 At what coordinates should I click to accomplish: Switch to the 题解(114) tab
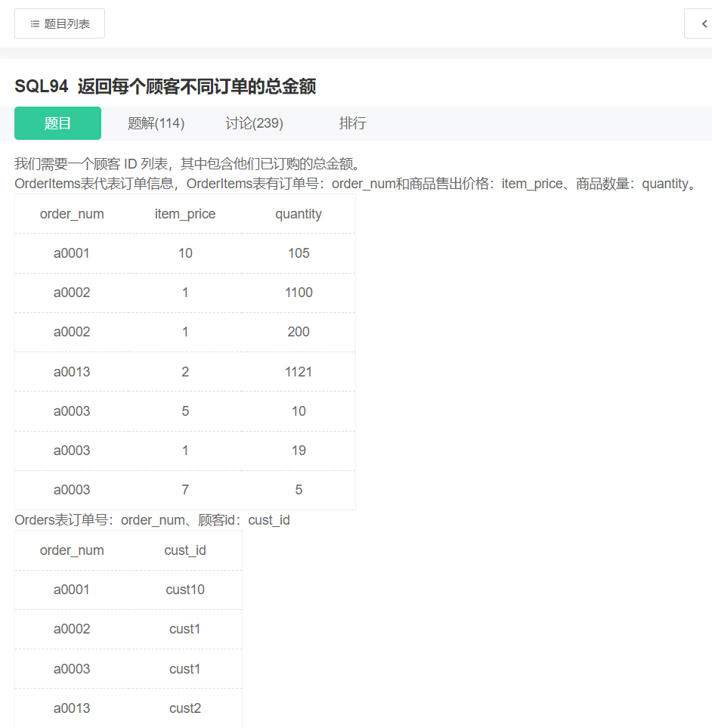[x=156, y=123]
